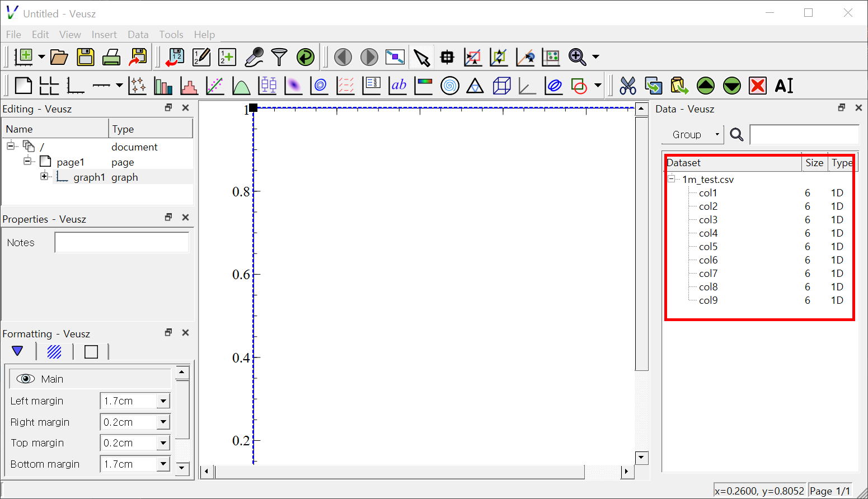Click the Add 3D scene cube icon
The height and width of the screenshot is (499, 868).
pos(501,86)
